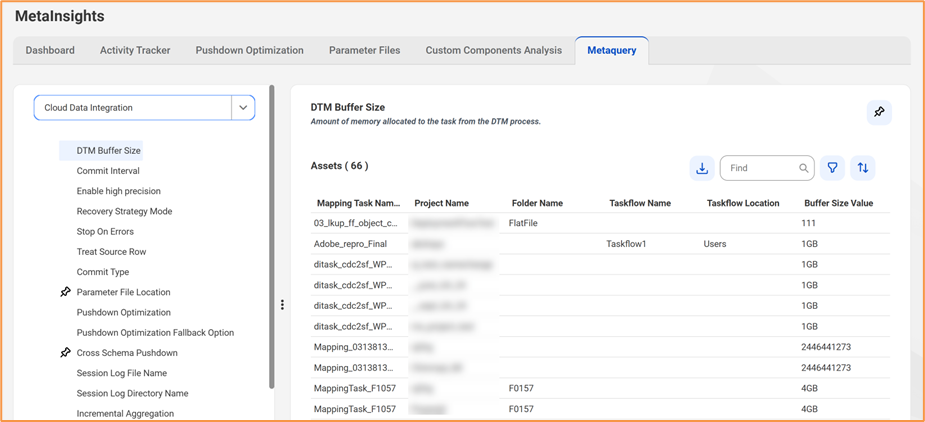Select Stop On Errors item

pyautogui.click(x=105, y=231)
